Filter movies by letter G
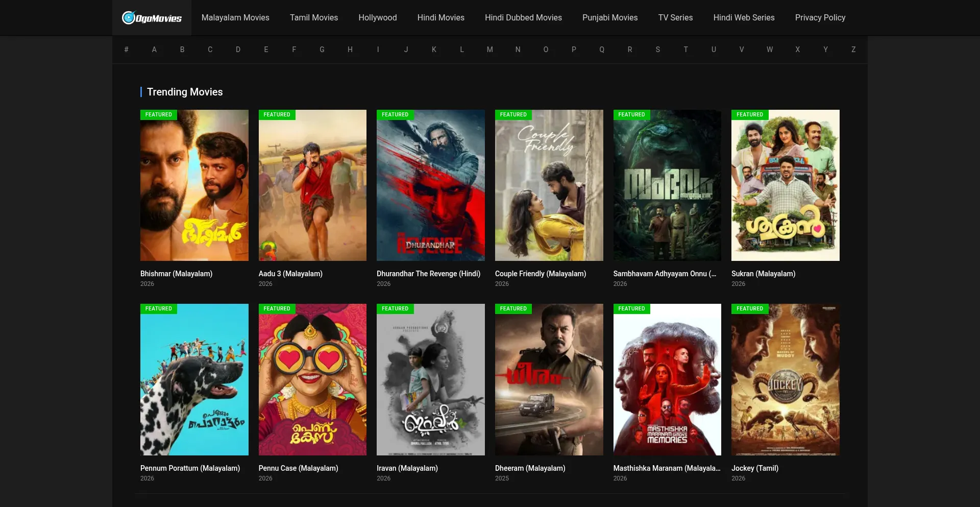Image resolution: width=980 pixels, height=507 pixels. click(322, 50)
